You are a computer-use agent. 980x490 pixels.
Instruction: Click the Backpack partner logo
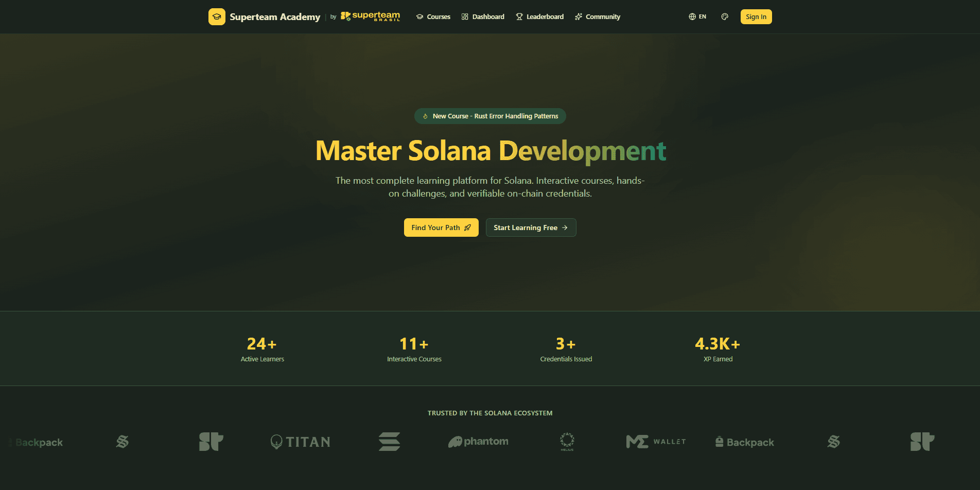pos(744,442)
